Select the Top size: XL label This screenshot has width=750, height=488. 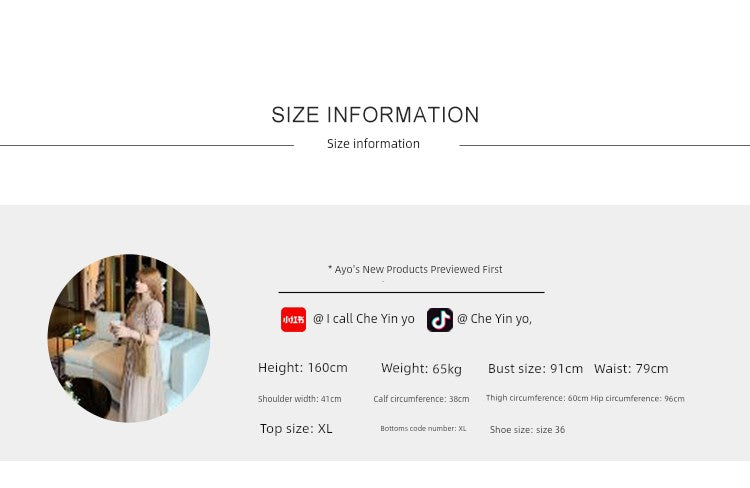[x=296, y=429]
